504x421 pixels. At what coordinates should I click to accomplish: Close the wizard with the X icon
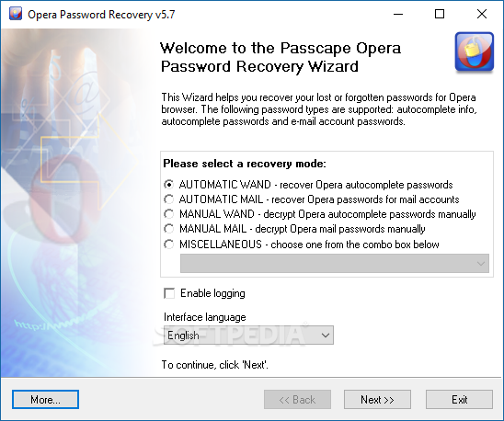[482, 14]
